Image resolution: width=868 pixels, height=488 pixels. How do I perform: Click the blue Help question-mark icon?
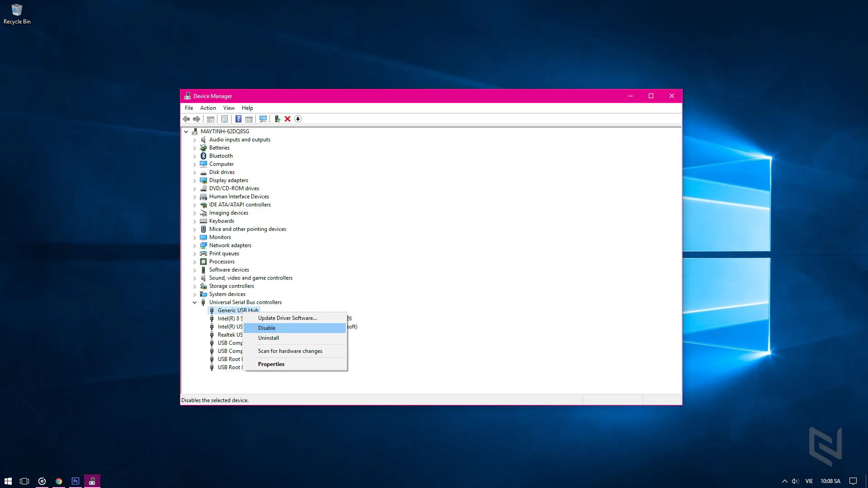[x=238, y=119]
